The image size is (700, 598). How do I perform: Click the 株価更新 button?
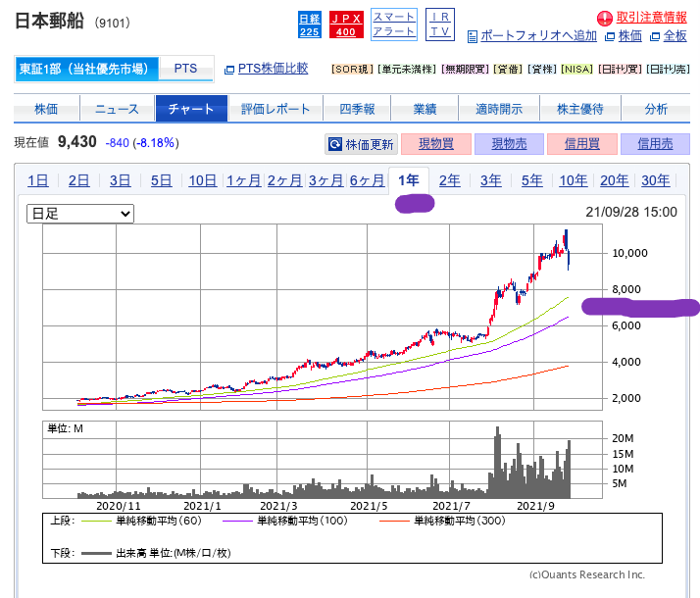(x=361, y=144)
